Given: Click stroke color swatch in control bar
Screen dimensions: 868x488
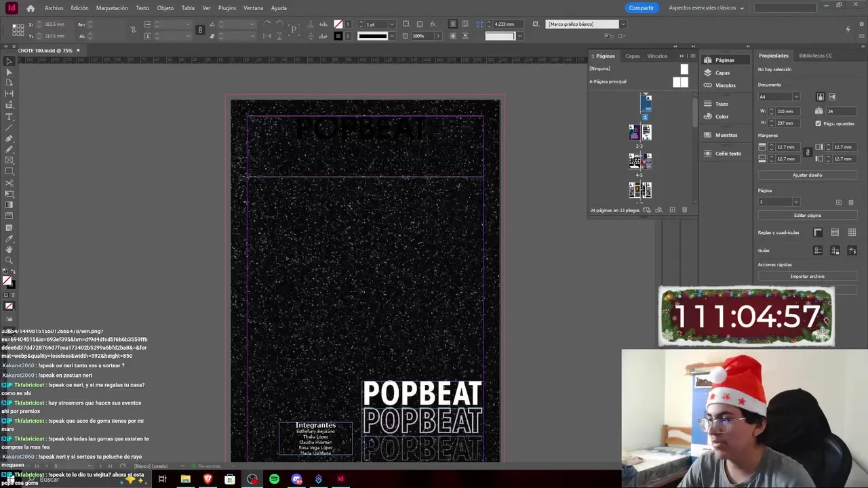Looking at the screenshot, I should (338, 36).
